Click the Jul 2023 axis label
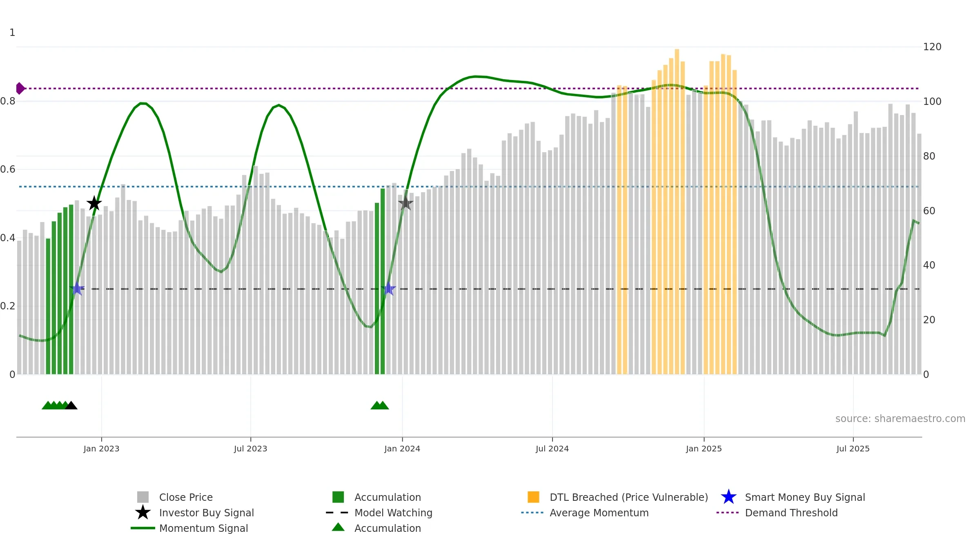The image size is (980, 551). 250,449
